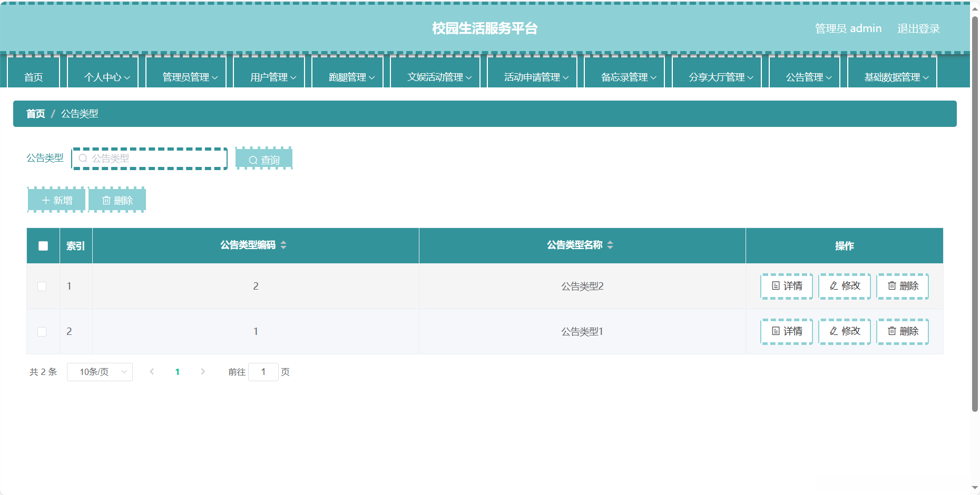Click the 新增 add button

(x=56, y=200)
